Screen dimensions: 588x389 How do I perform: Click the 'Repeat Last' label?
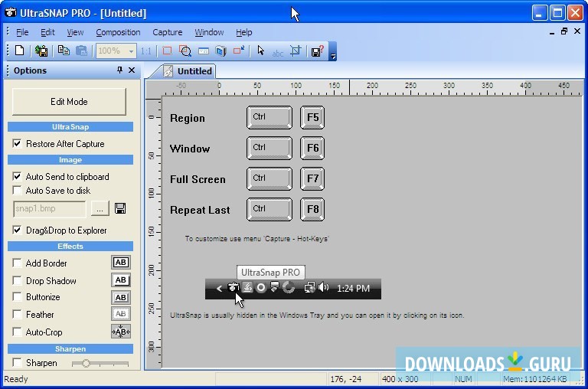tap(200, 210)
